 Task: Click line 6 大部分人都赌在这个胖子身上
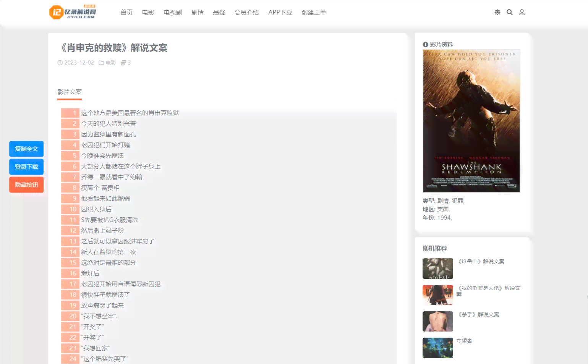pyautogui.click(x=121, y=166)
